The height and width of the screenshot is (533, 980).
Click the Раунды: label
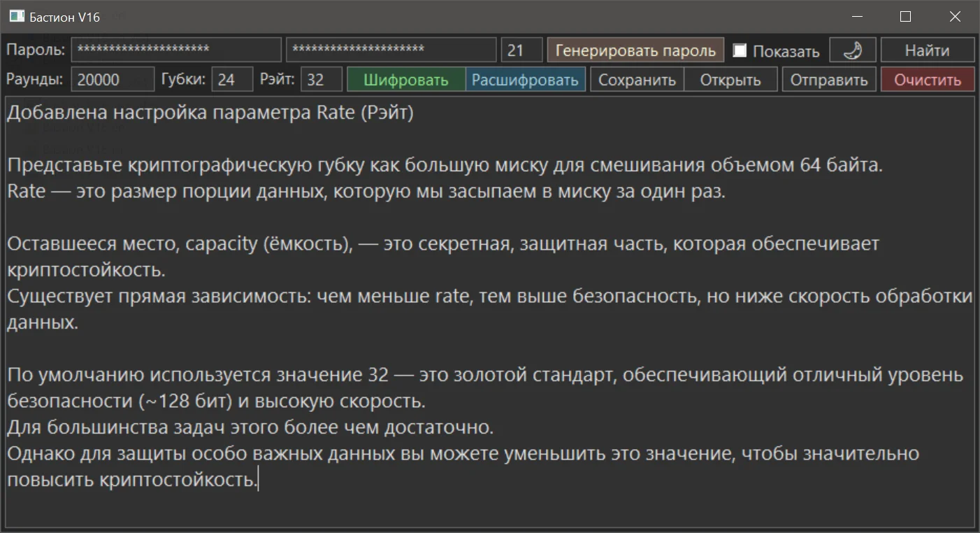point(35,79)
